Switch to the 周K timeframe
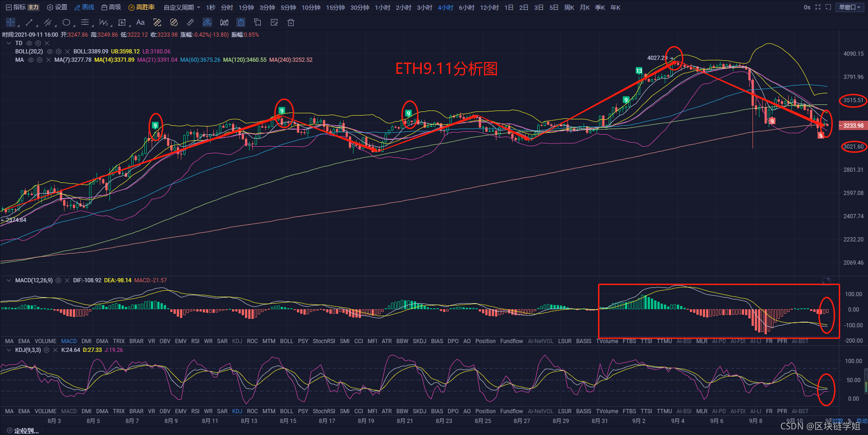 tap(569, 7)
